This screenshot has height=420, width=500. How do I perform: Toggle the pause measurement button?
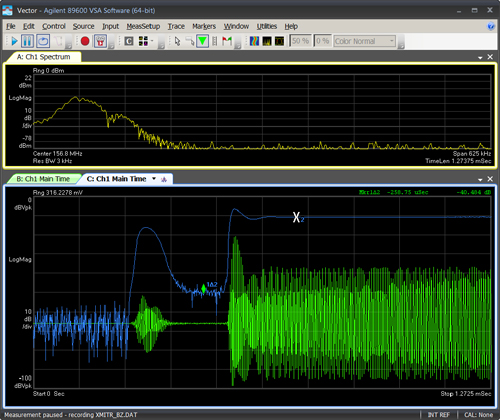click(x=27, y=41)
